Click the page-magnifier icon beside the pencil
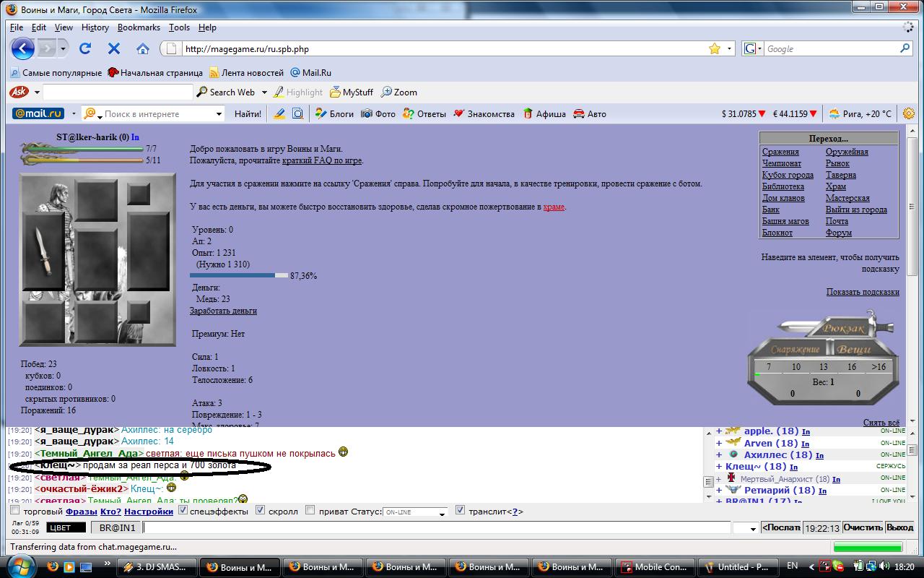The image size is (924, 578). (297, 113)
